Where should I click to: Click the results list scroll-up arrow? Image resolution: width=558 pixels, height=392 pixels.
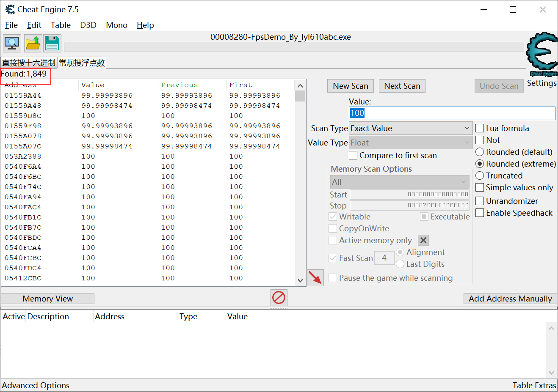pos(300,85)
